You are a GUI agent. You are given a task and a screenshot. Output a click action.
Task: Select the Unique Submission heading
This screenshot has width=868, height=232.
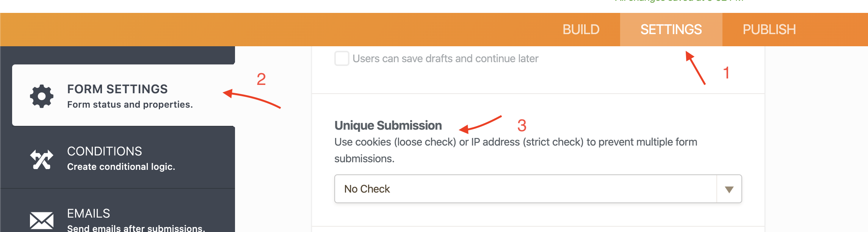pyautogui.click(x=388, y=125)
